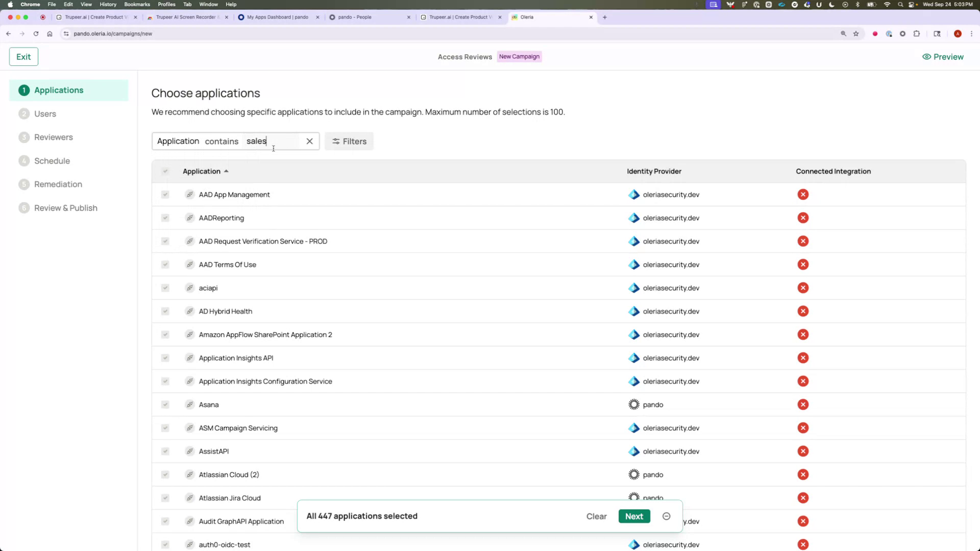Viewport: 980px width, 551px height.
Task: Click the Next button
Action: tap(634, 516)
